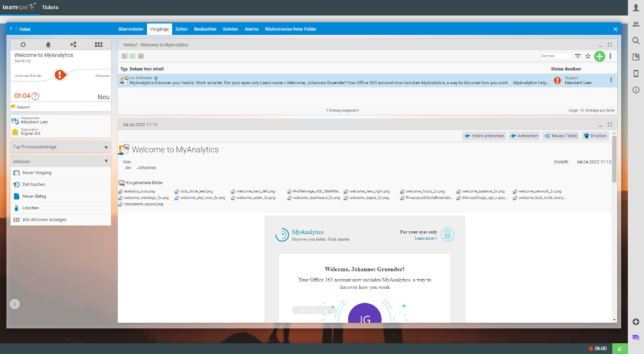
Task: Click the info icon in right sidebar
Action: pos(636,90)
